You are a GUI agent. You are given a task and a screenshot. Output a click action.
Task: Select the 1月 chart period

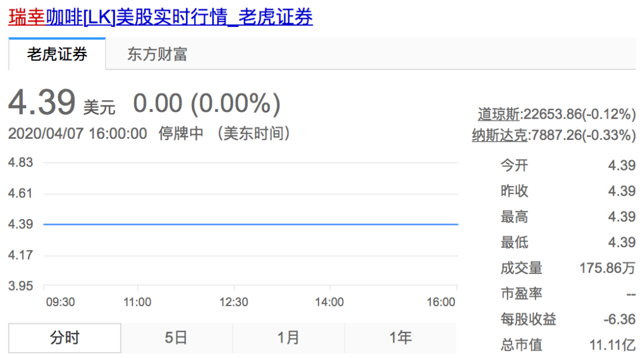pos(289,338)
